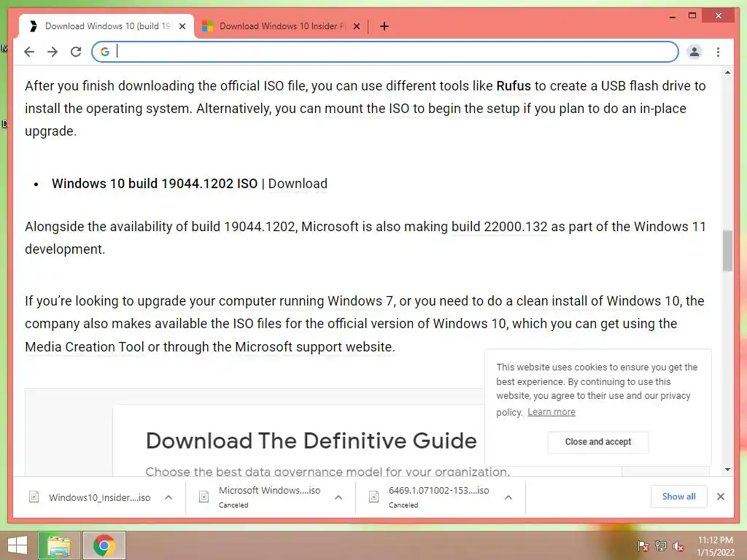Expand options for Microsoft Windows iso download
The width and height of the screenshot is (747, 560).
338,497
